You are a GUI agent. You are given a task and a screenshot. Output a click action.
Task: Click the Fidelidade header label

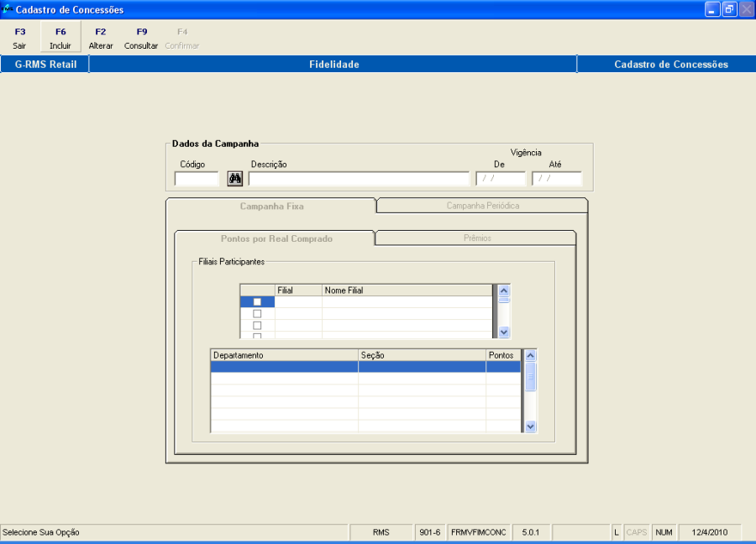click(333, 65)
